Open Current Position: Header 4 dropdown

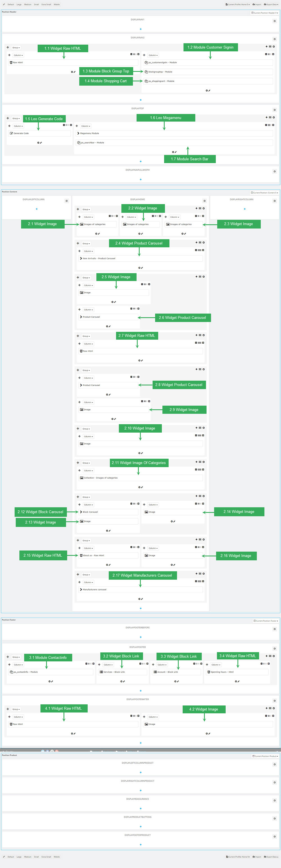click(265, 13)
